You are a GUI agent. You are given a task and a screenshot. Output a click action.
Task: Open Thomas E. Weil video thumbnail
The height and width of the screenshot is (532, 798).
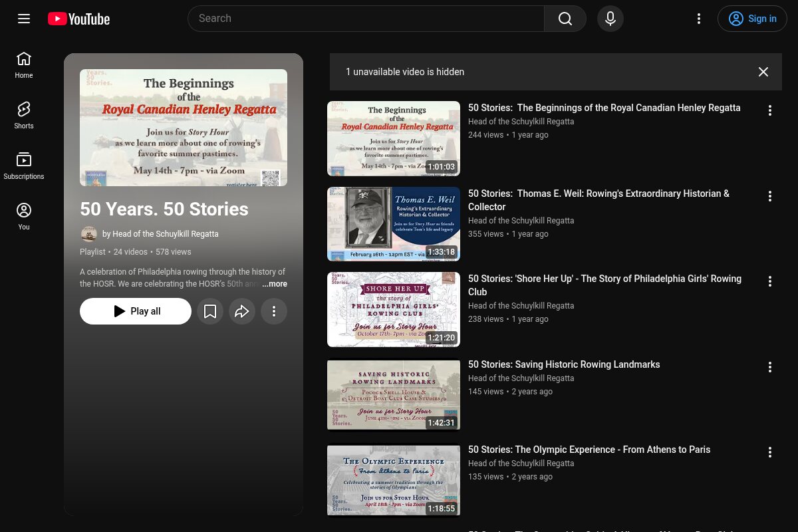pyautogui.click(x=394, y=224)
